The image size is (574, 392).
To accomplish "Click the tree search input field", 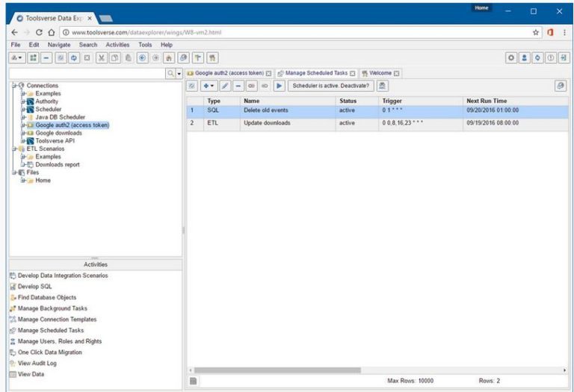I will (x=87, y=73).
